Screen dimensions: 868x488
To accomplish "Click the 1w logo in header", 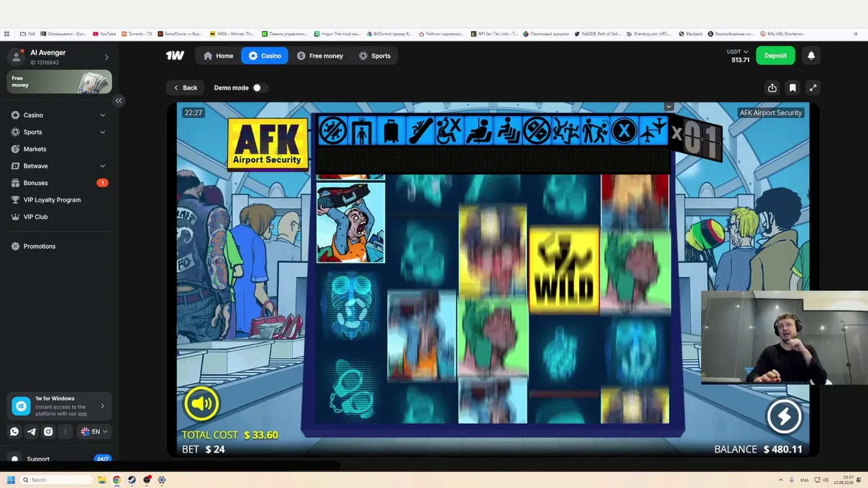I will click(x=175, y=56).
